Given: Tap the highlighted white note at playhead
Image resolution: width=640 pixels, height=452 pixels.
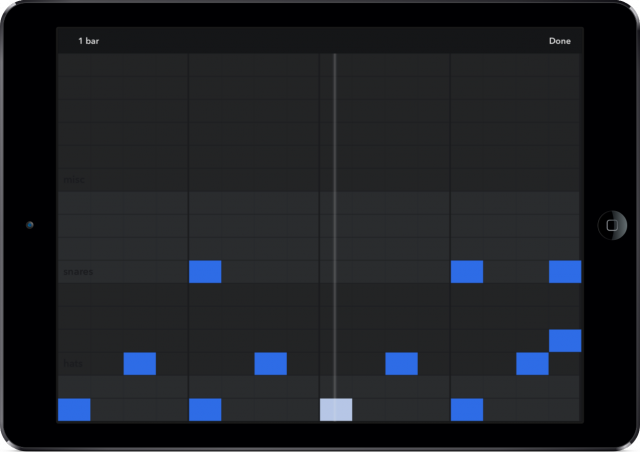Looking at the screenshot, I should click(x=336, y=409).
